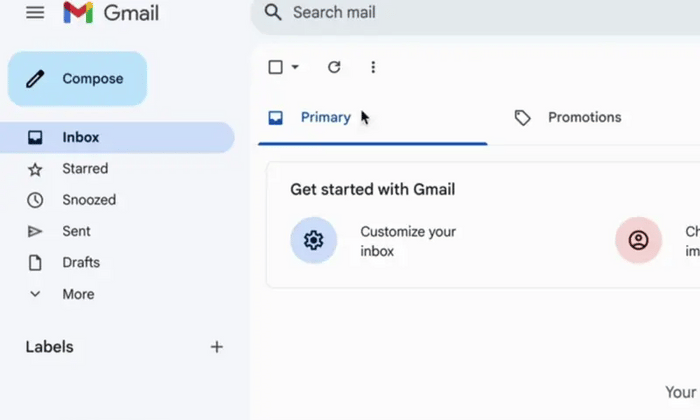700x420 pixels.
Task: Click the Get started with Gmail heading
Action: 373,189
